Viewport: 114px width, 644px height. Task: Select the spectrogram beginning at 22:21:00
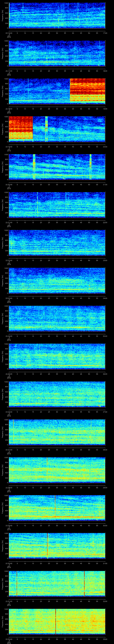(57, 205)
